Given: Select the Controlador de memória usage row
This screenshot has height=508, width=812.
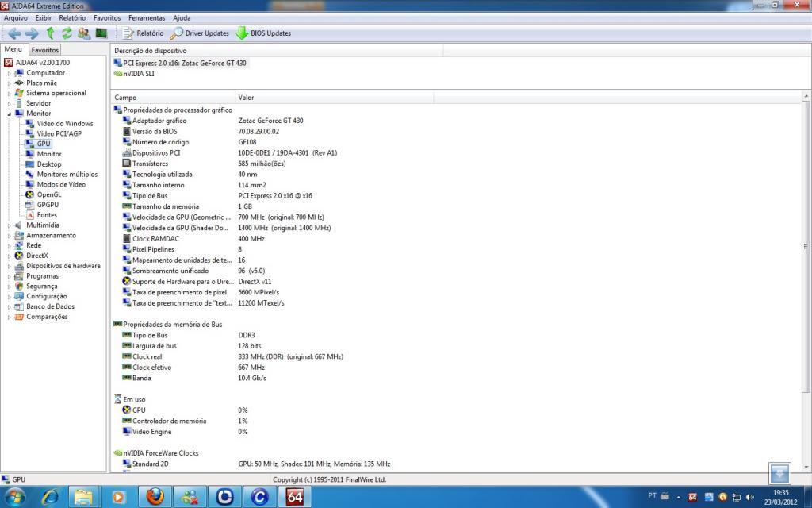Looking at the screenshot, I should [x=185, y=421].
